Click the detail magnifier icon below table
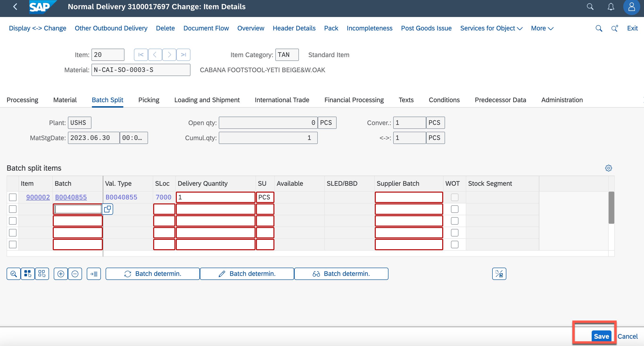Viewport: 644px width, 346px height. [13, 274]
